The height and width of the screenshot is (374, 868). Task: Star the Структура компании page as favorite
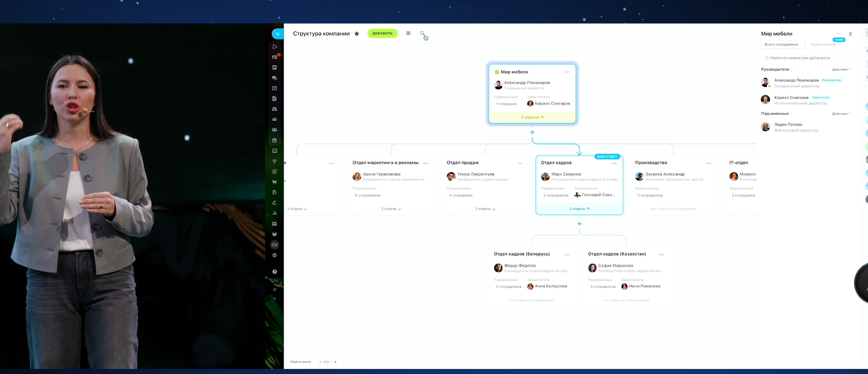coord(357,33)
